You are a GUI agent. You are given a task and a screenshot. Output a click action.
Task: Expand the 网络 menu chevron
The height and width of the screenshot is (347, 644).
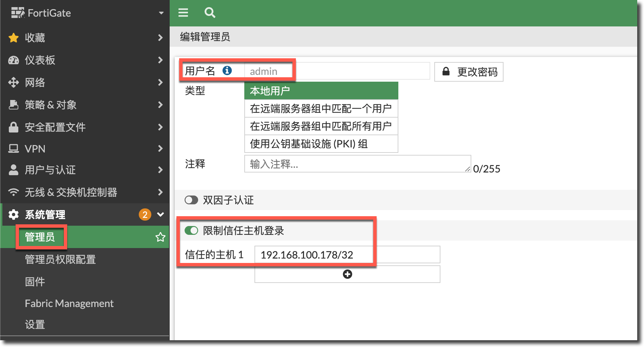coord(160,82)
